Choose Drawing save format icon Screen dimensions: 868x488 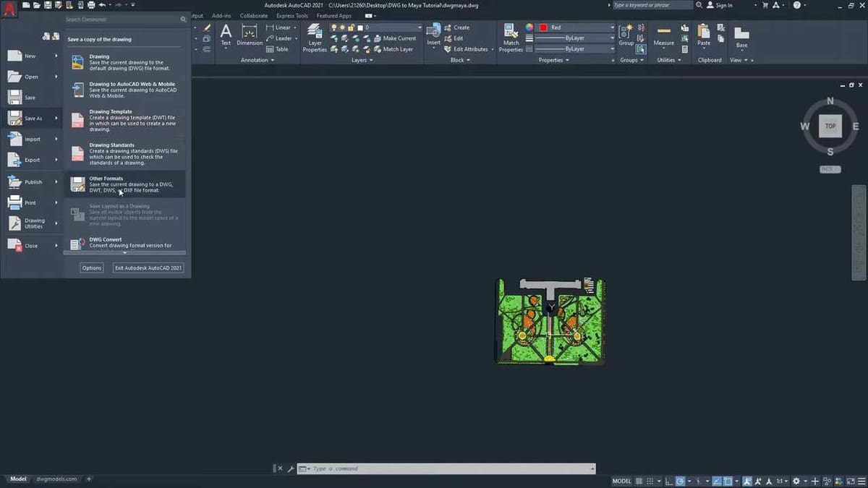[x=77, y=62]
